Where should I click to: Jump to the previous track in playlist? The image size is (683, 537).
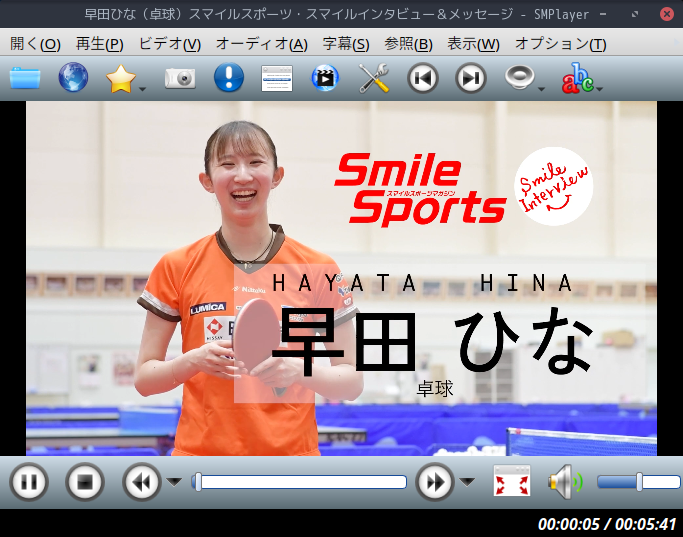(423, 78)
